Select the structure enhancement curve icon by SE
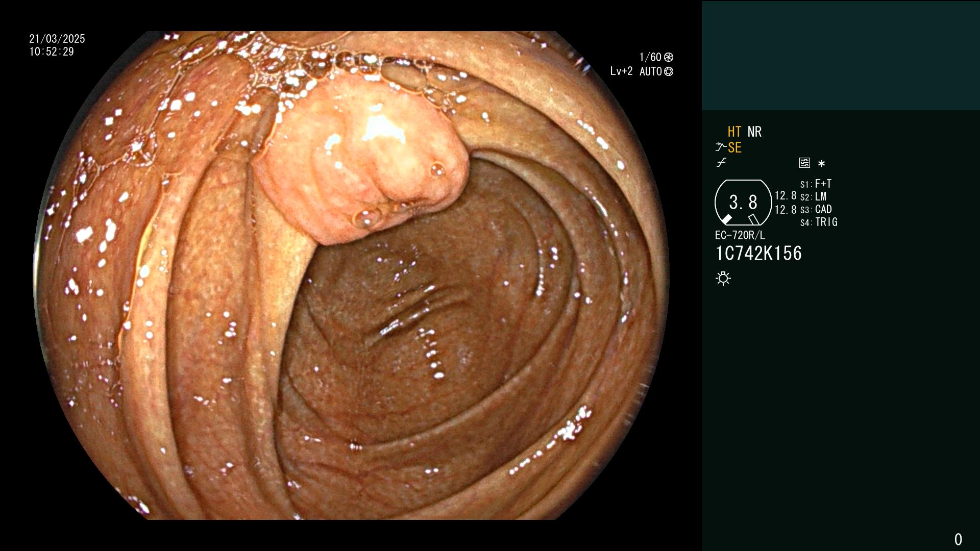The image size is (980, 551). point(721,147)
